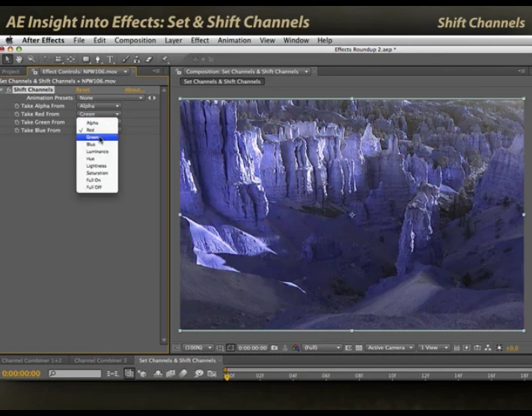532x416 pixels.
Task: Select the Rotation tool
Action: click(47, 59)
